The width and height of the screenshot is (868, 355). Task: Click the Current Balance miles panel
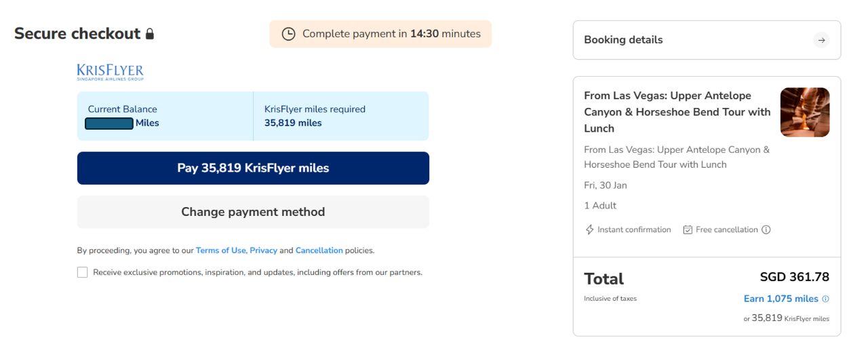pyautogui.click(x=165, y=116)
